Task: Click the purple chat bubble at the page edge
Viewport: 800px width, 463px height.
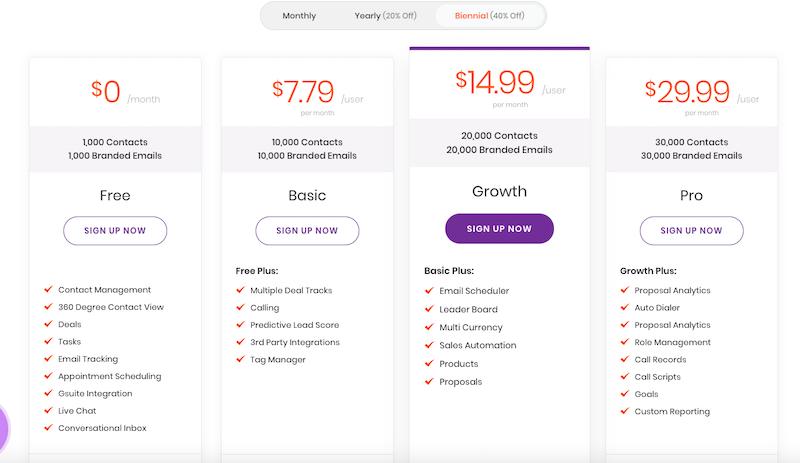Action: pyautogui.click(x=3, y=428)
